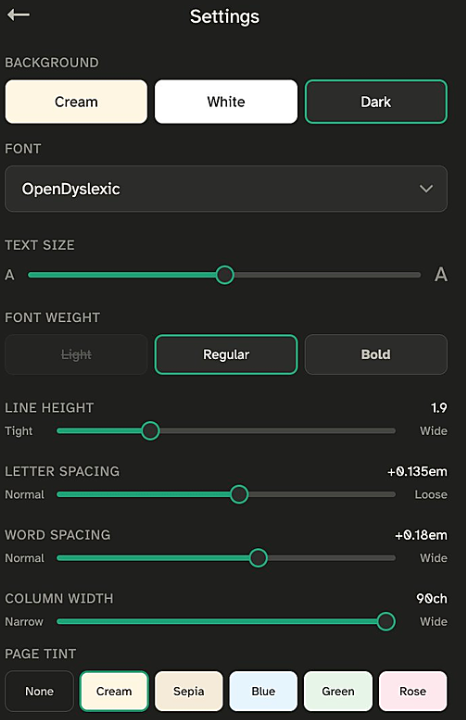Click the small A text size icon
This screenshot has width=466, height=720.
[x=10, y=275]
